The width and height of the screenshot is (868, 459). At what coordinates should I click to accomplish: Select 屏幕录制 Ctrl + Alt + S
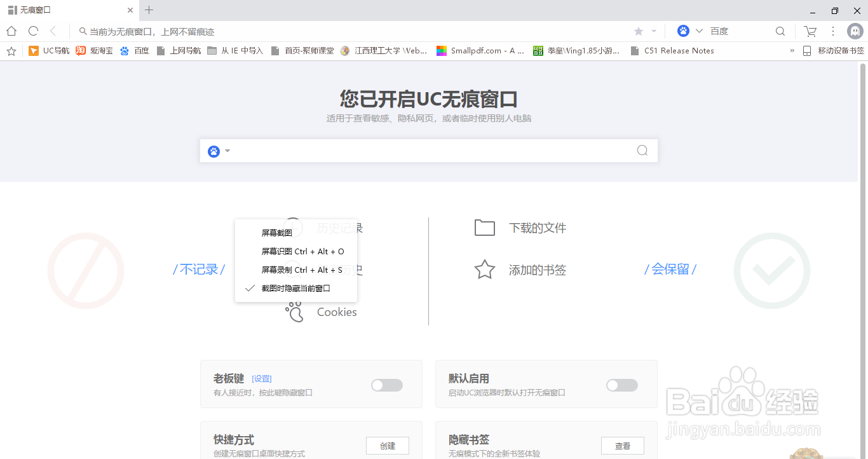296,270
